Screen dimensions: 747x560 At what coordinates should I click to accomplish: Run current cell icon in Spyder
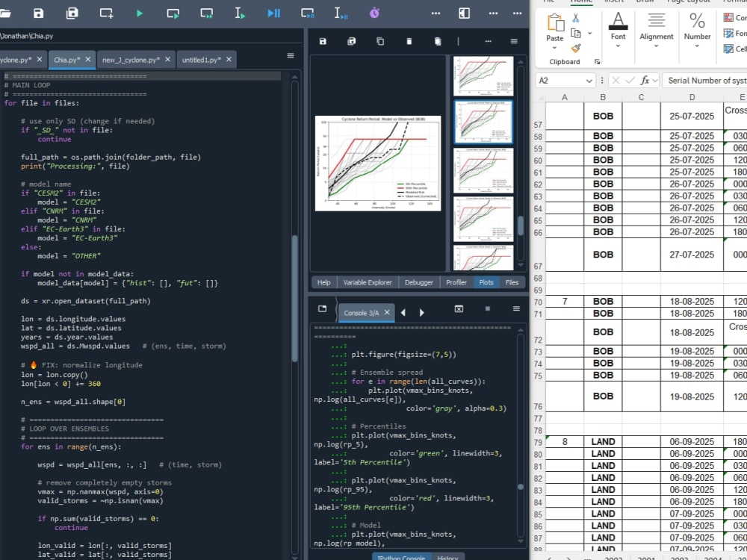[173, 13]
